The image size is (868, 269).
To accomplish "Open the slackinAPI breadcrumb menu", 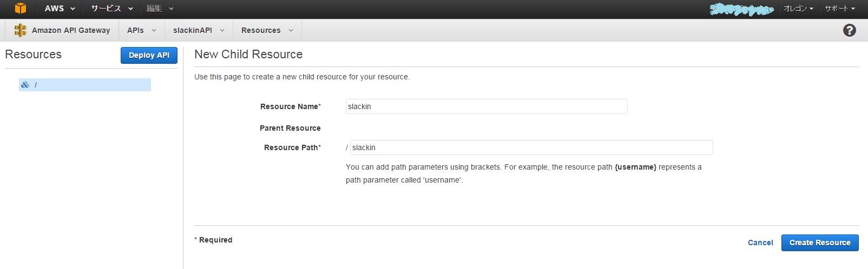I will tap(198, 30).
